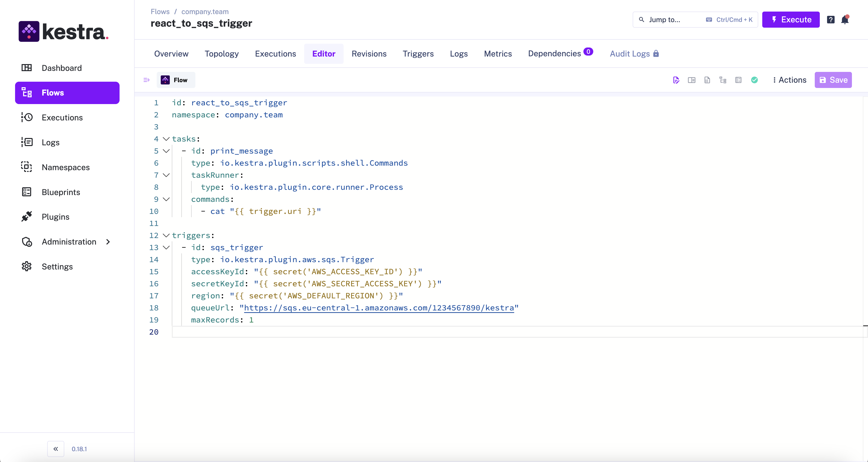Click the Execute button
Viewport: 868px width, 462px height.
(x=790, y=20)
